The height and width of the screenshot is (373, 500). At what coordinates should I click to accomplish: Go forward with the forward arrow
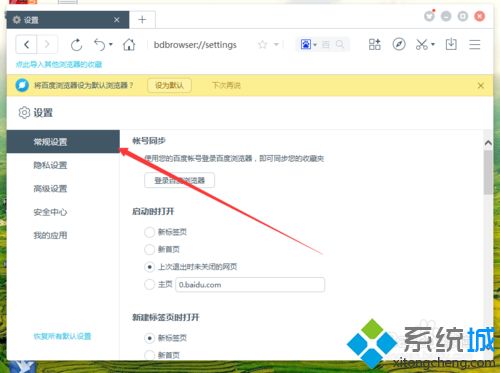click(x=47, y=44)
